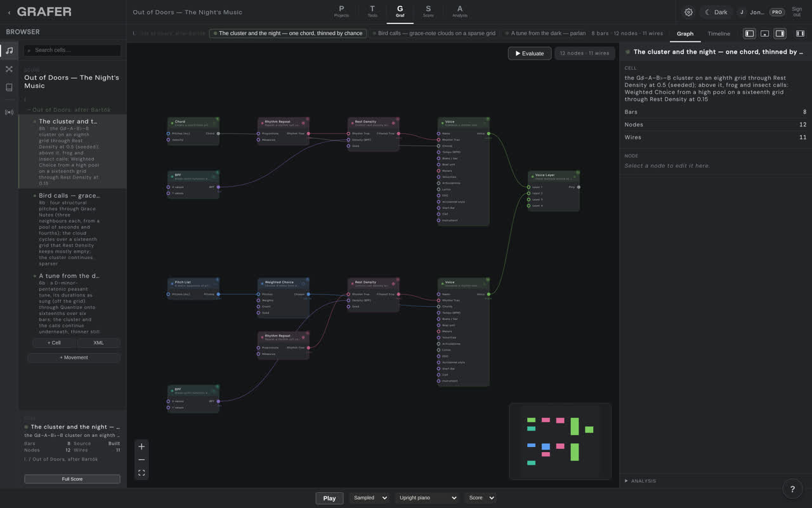812x508 pixels.
Task: Zoom in the graph with plus button
Action: [x=141, y=446]
